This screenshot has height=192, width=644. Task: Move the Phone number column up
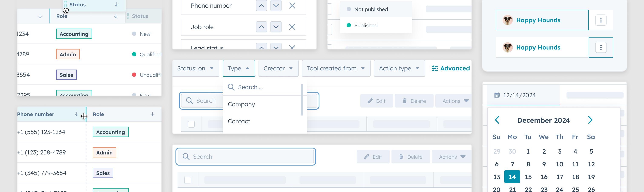261,6
